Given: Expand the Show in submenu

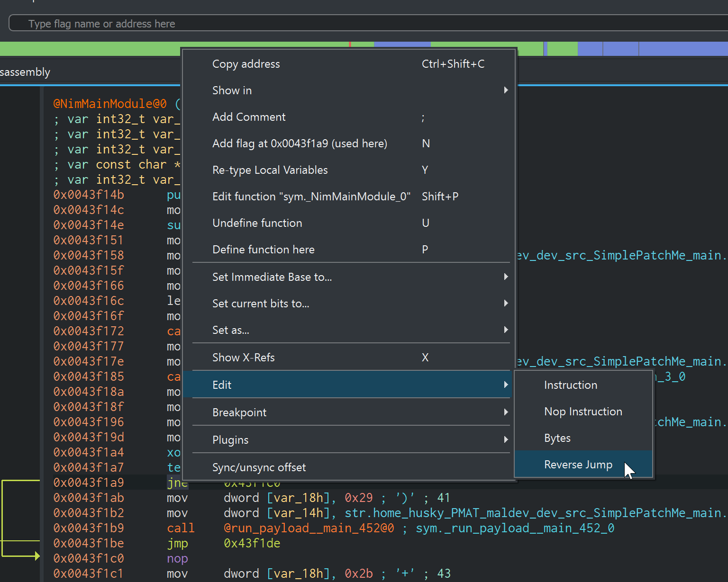Looking at the screenshot, I should click(x=232, y=90).
